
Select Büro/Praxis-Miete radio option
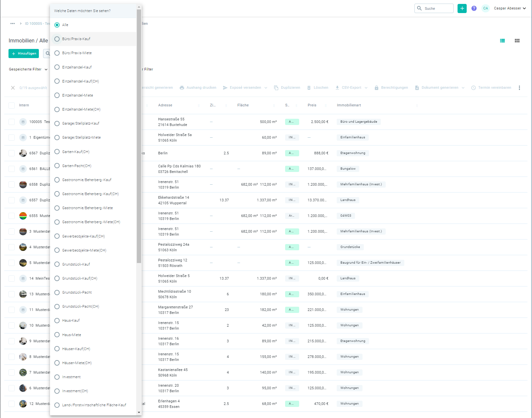(x=57, y=53)
